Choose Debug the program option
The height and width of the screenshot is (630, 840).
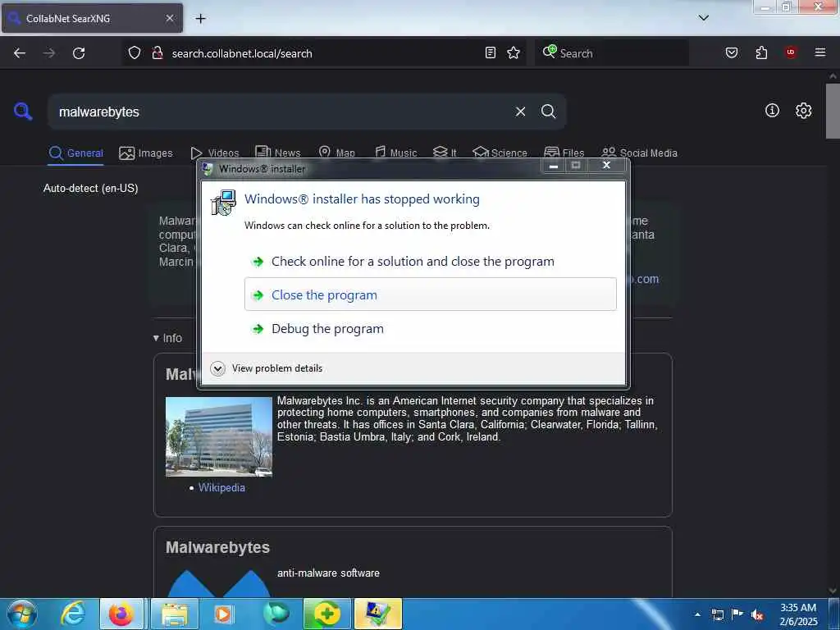[431, 328]
